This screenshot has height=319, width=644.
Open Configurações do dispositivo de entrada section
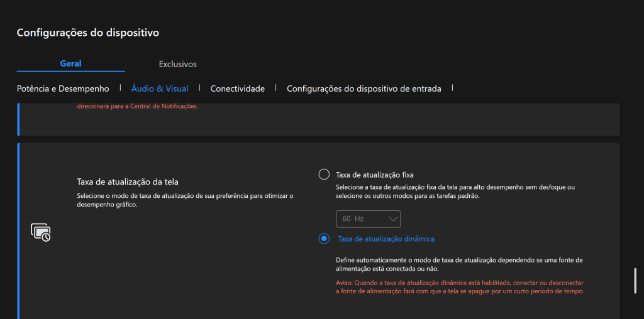pos(364,89)
